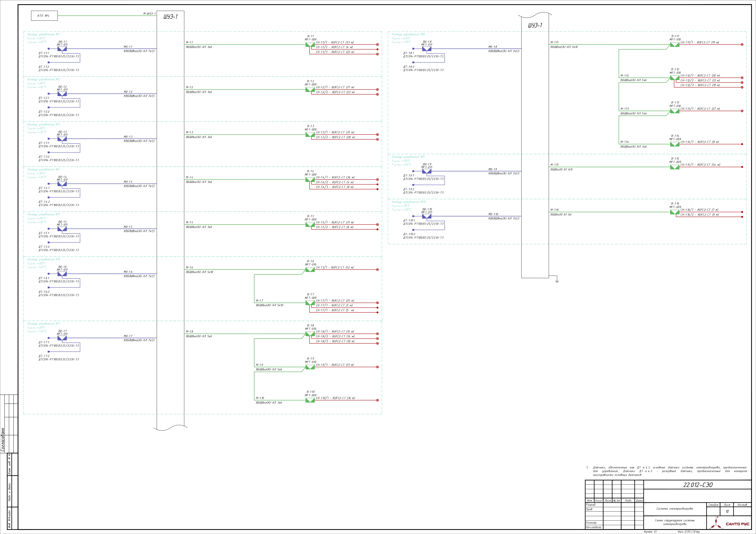Click the B-17 junction box symbol
This screenshot has height=534, width=756.
pyautogui.click(x=310, y=303)
